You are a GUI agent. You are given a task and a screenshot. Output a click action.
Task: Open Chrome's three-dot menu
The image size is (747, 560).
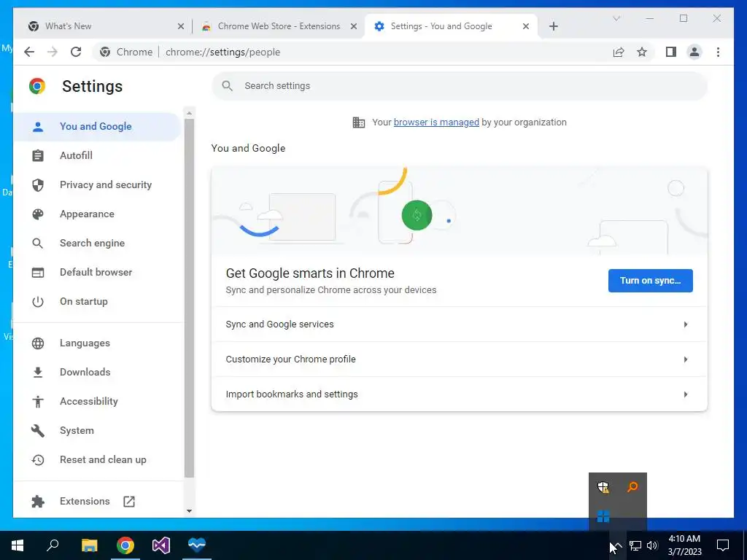(718, 52)
